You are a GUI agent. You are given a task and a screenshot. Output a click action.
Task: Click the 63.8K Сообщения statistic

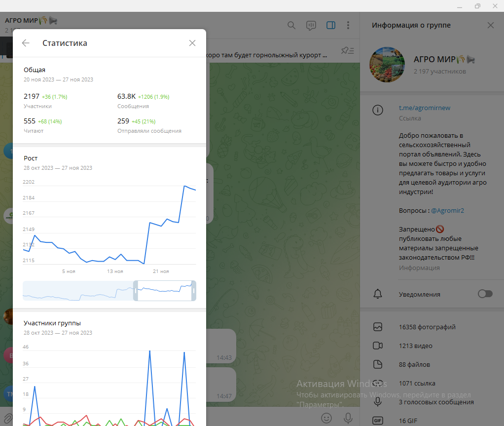pos(144,101)
